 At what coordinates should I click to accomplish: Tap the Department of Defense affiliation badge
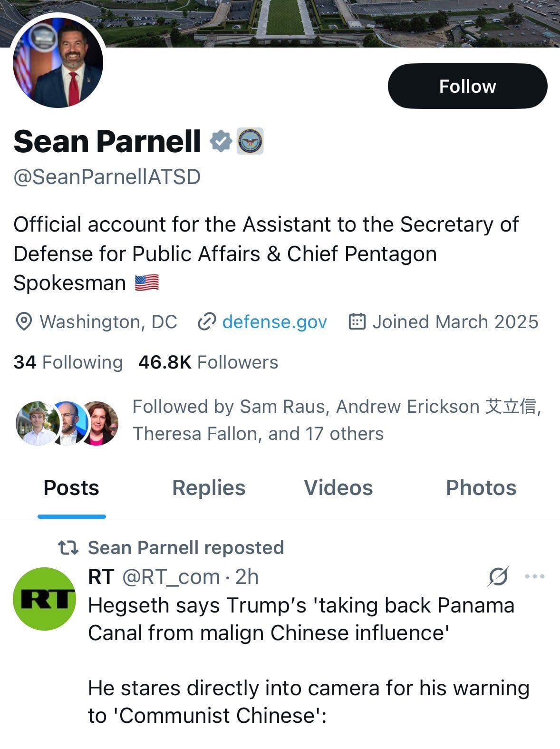pyautogui.click(x=250, y=141)
